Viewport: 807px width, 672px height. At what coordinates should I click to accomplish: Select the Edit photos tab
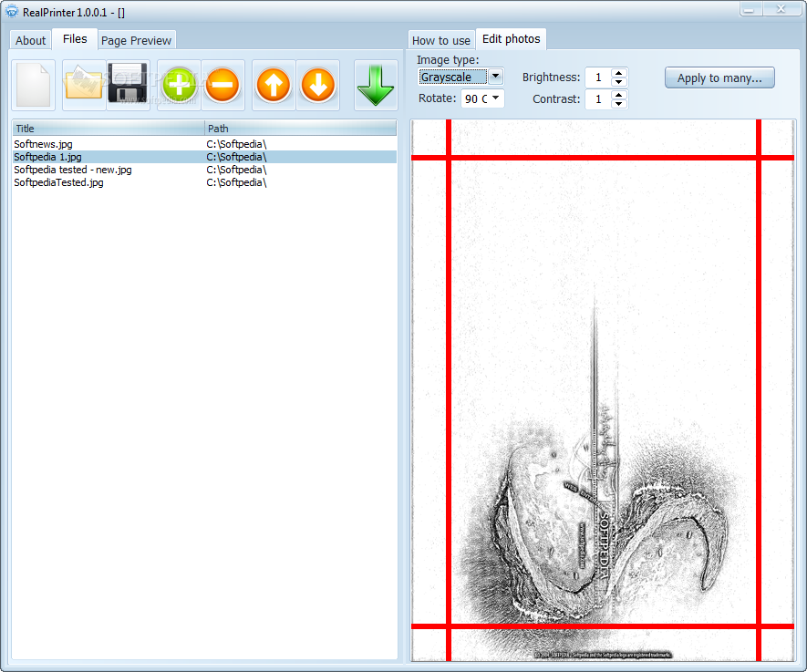tap(511, 39)
